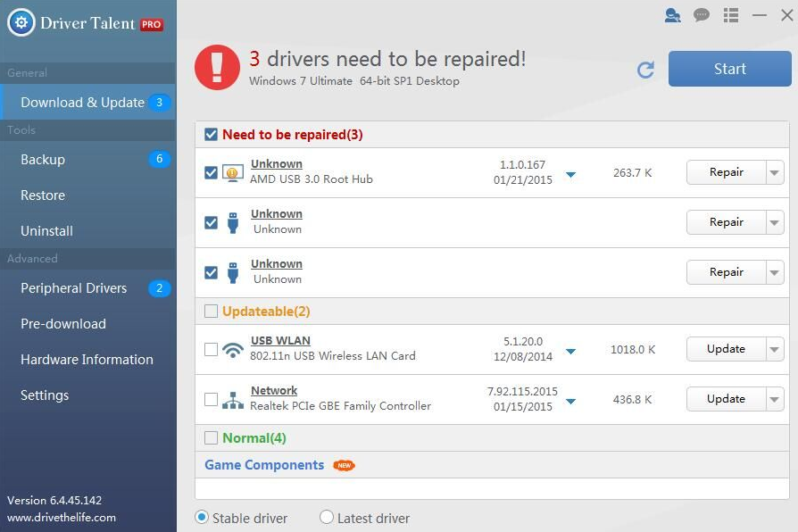Open the Game Components section
Viewport: 798px width, 532px height.
[264, 465]
